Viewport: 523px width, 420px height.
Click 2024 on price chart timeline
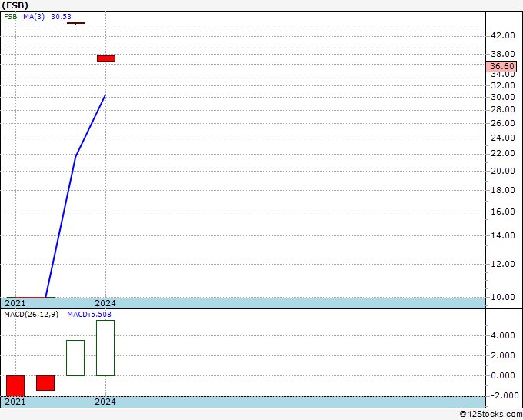pos(105,303)
